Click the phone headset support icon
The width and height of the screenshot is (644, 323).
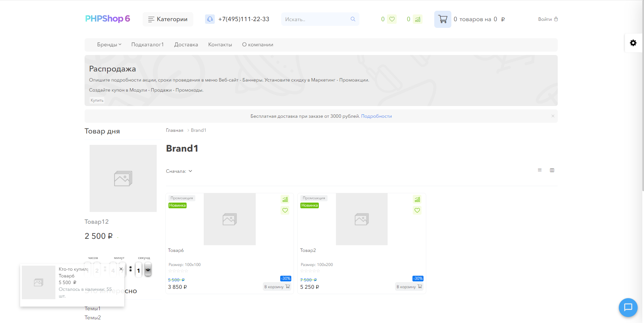click(210, 19)
